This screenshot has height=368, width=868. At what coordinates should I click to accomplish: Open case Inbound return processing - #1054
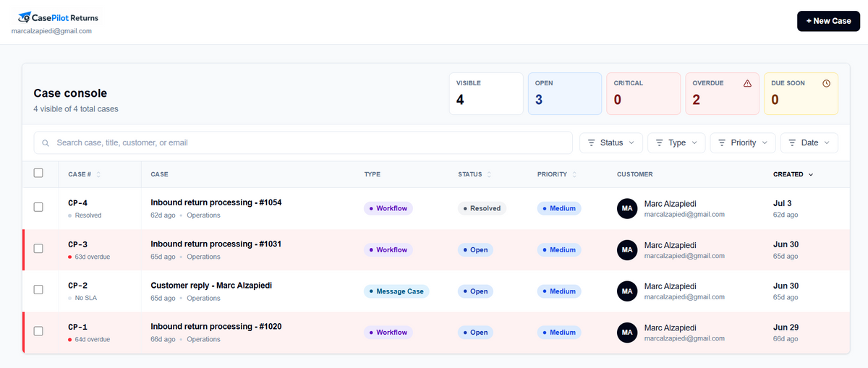(216, 202)
